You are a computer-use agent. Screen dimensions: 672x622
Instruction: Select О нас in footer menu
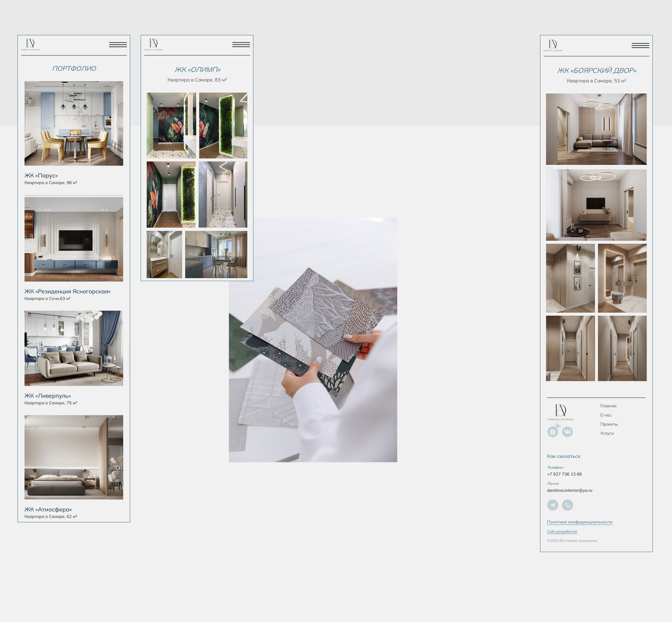pos(606,415)
